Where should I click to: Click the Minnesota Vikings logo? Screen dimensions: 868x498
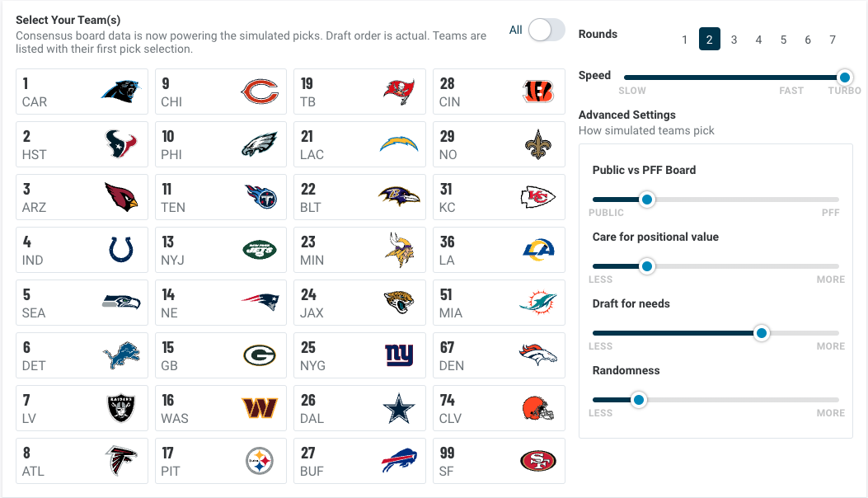[x=400, y=250]
